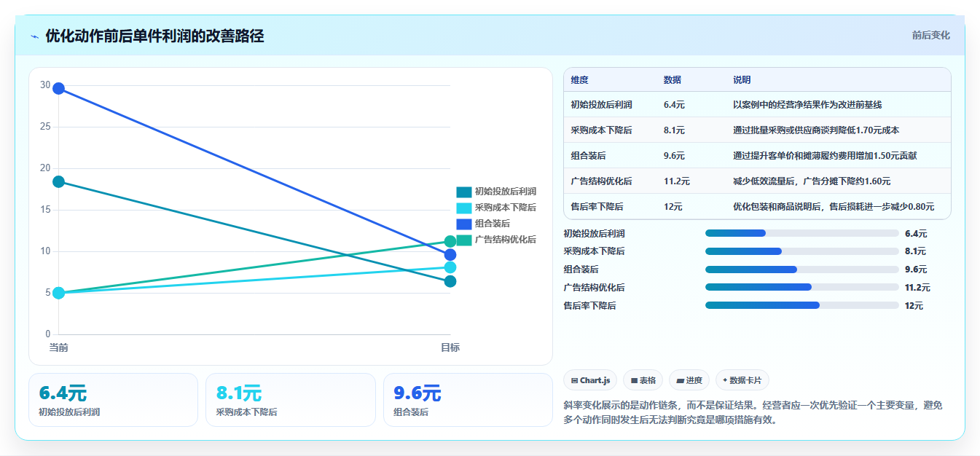Open the 6.4元 初始投放后利润 stat card
The height and width of the screenshot is (456, 980).
pos(113,400)
